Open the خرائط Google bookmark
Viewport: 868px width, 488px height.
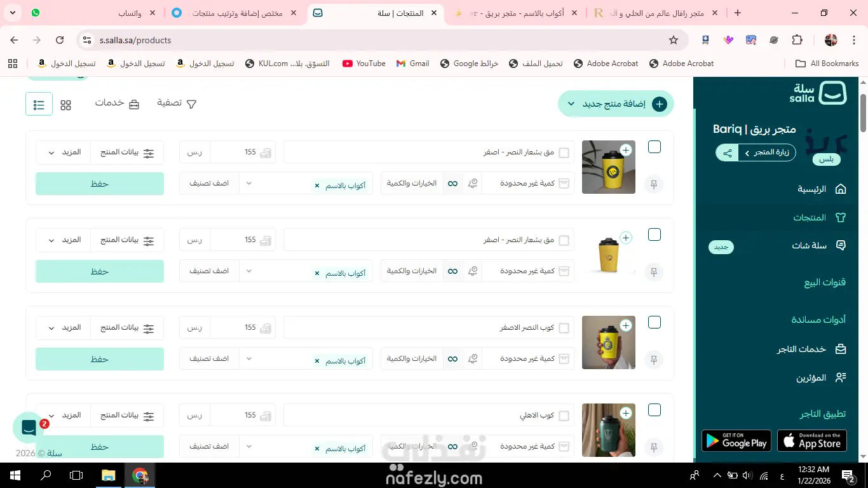tap(469, 64)
